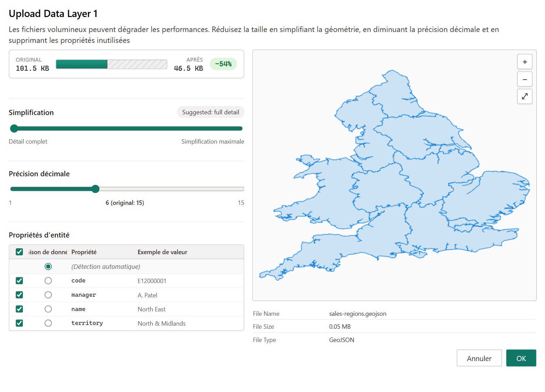545x392 pixels.
Task: Click the Suggested: full detail chip
Action: click(211, 112)
